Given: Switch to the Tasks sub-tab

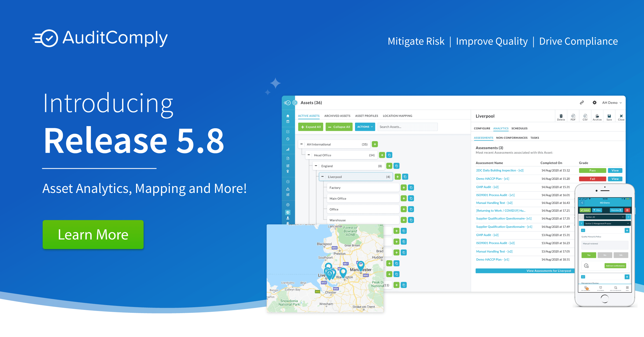Looking at the screenshot, I should (535, 138).
